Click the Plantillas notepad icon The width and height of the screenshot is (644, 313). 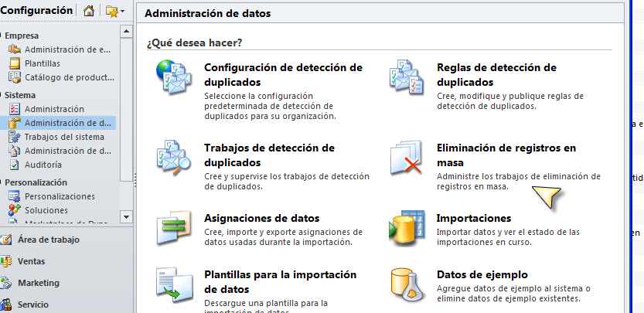pyautogui.click(x=15, y=63)
